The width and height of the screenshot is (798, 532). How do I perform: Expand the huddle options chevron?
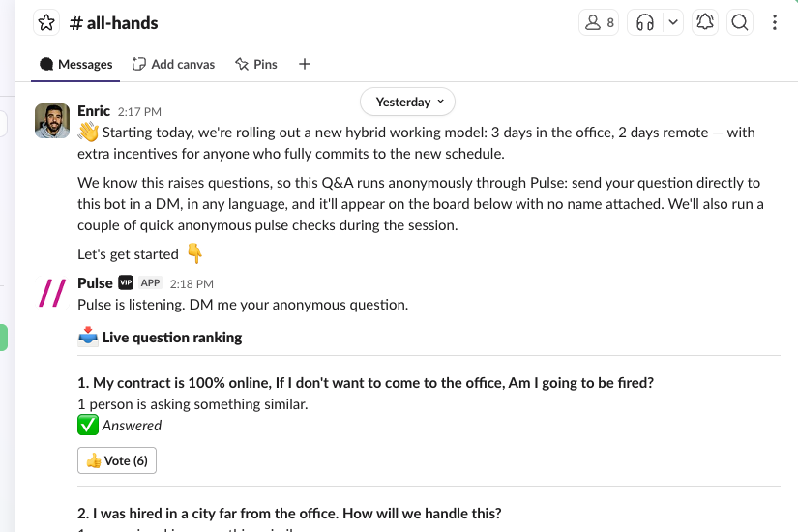[673, 22]
